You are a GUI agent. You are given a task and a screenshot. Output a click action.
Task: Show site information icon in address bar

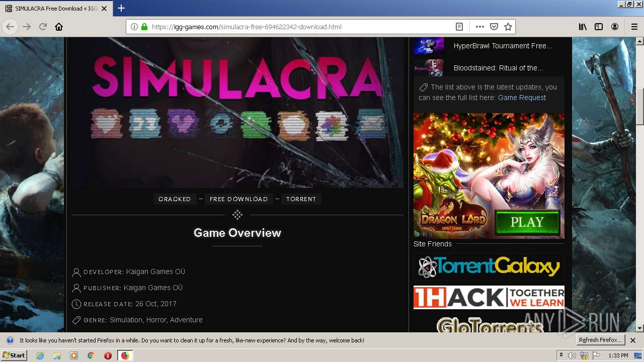pyautogui.click(x=134, y=27)
